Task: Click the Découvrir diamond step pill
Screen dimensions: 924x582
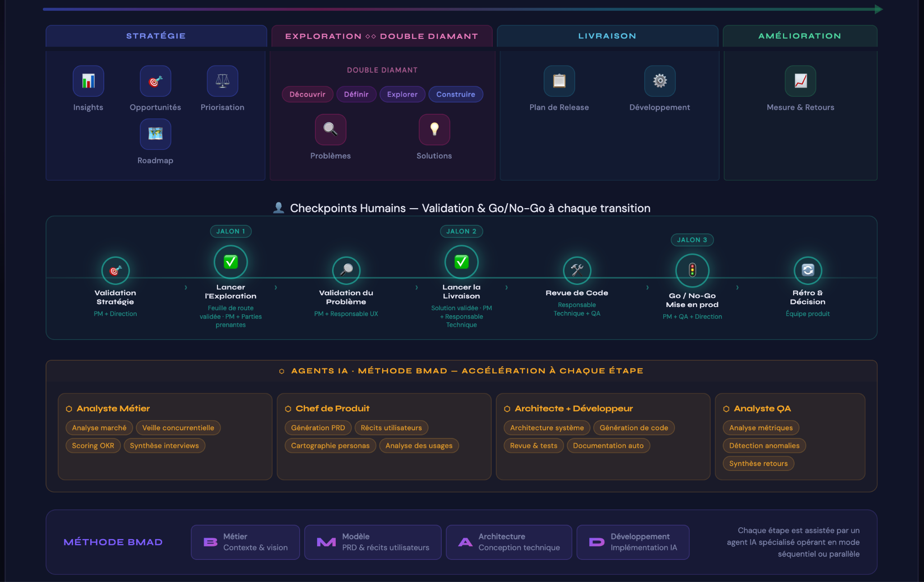Action: [x=307, y=94]
